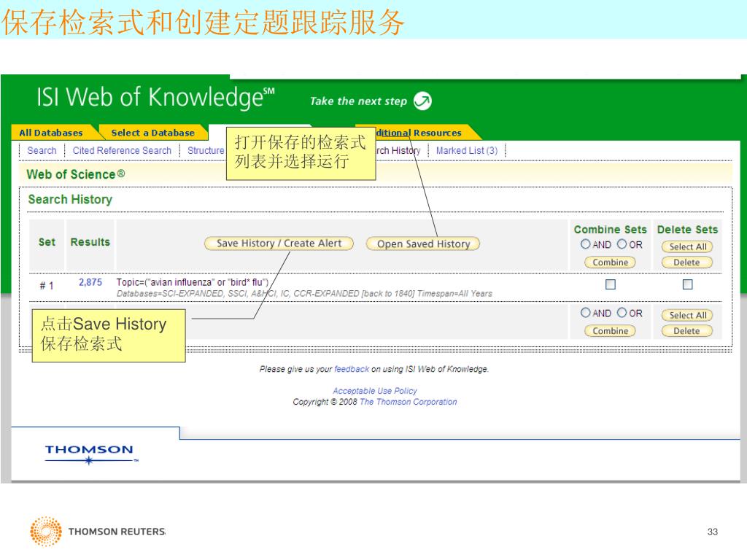
Task: Click Save History / Create Alert button
Action: point(279,244)
